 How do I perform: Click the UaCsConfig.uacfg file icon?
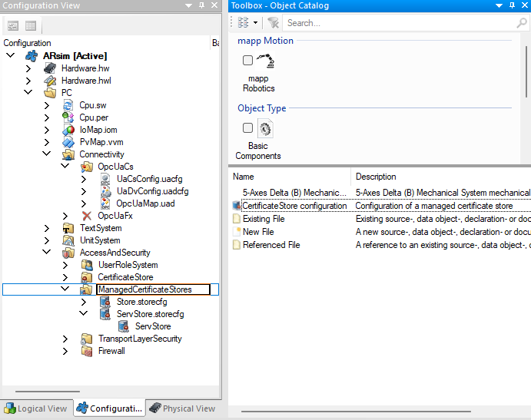[105, 179]
